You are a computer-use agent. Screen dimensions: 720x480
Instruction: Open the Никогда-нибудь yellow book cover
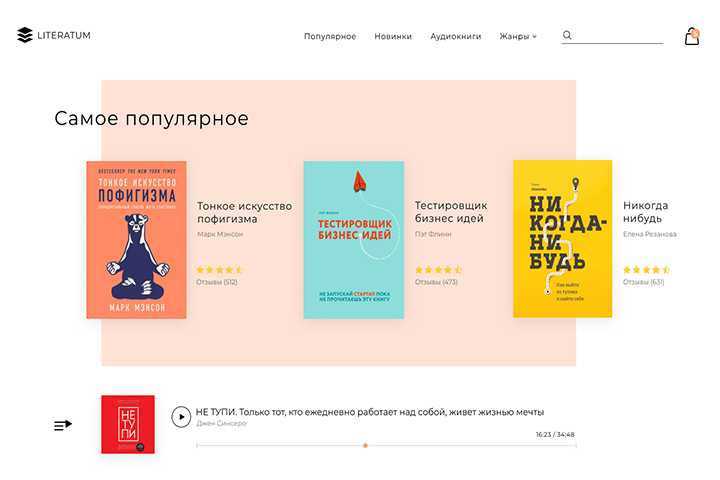pos(562,239)
